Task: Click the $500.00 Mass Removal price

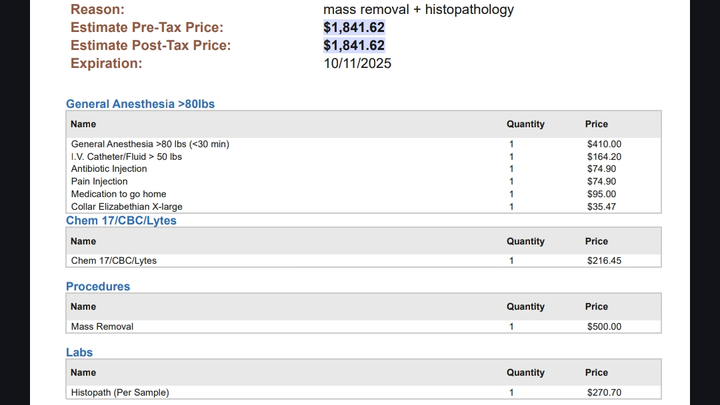Action: (604, 326)
